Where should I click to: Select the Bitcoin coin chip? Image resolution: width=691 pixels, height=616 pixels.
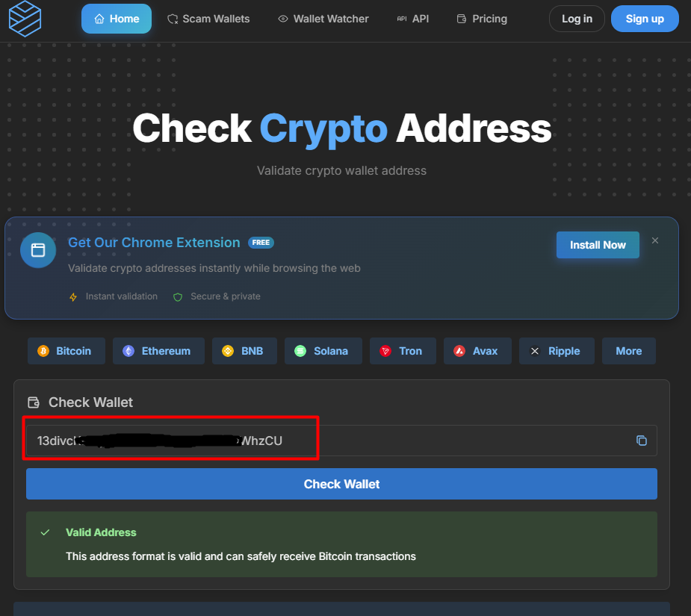tap(66, 351)
